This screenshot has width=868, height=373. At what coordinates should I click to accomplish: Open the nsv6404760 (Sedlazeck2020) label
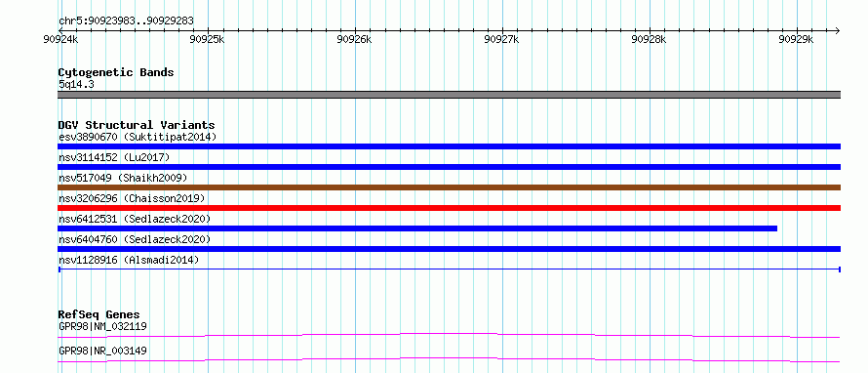tap(135, 239)
